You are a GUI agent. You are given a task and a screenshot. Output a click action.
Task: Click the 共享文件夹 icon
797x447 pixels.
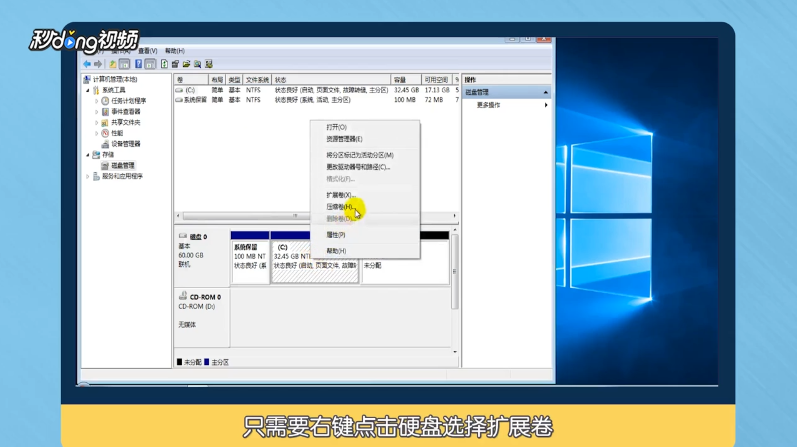pyautogui.click(x=105, y=123)
